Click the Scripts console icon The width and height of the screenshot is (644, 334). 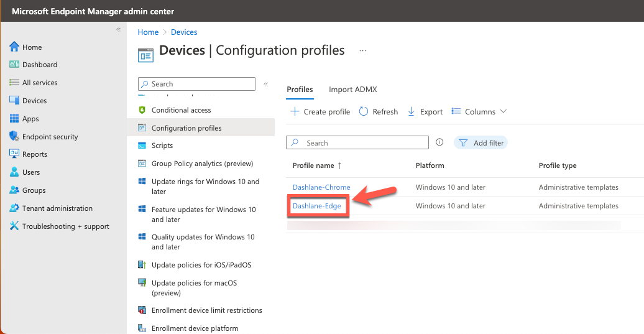click(142, 146)
